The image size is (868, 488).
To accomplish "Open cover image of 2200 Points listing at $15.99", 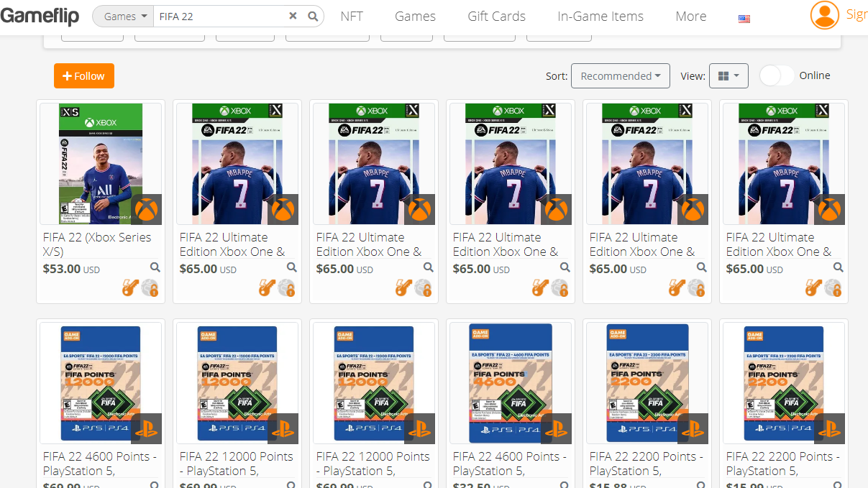I will click(x=784, y=383).
